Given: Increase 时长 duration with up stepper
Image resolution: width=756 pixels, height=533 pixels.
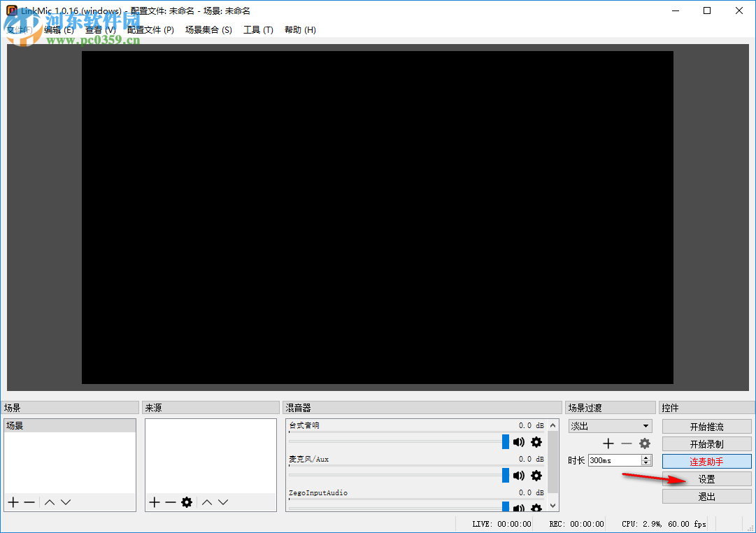Looking at the screenshot, I should click(x=645, y=457).
